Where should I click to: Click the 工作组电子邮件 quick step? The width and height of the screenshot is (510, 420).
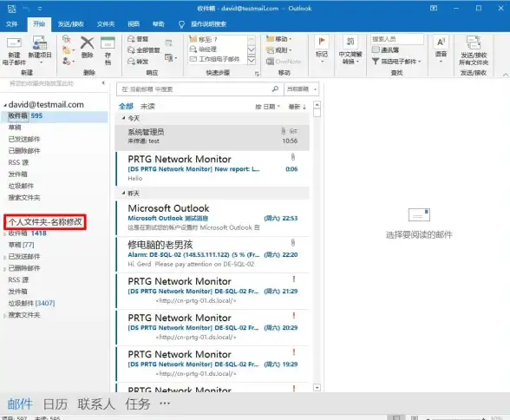click(x=215, y=59)
